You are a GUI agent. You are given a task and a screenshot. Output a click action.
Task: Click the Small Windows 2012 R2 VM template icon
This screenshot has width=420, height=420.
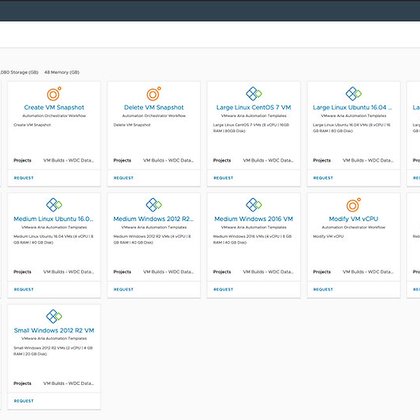pos(54,316)
